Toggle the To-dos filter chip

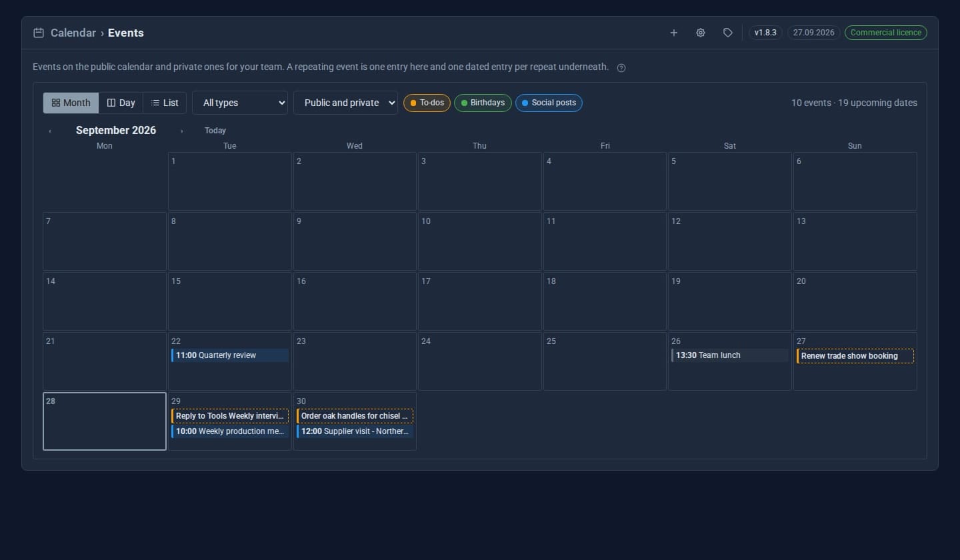coord(427,103)
